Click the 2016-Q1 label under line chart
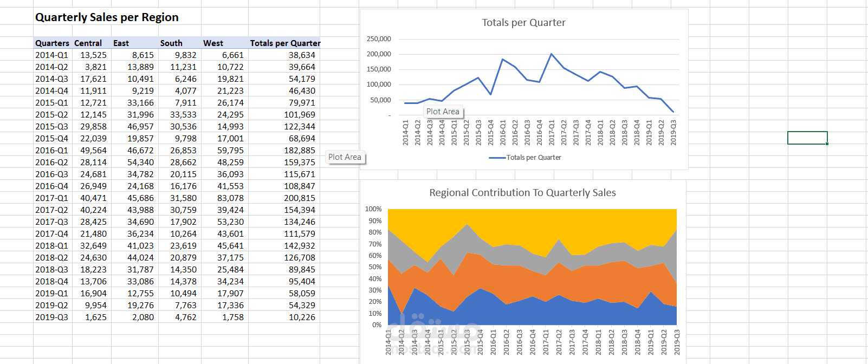Screen dimensions: 868x364 click(x=503, y=133)
